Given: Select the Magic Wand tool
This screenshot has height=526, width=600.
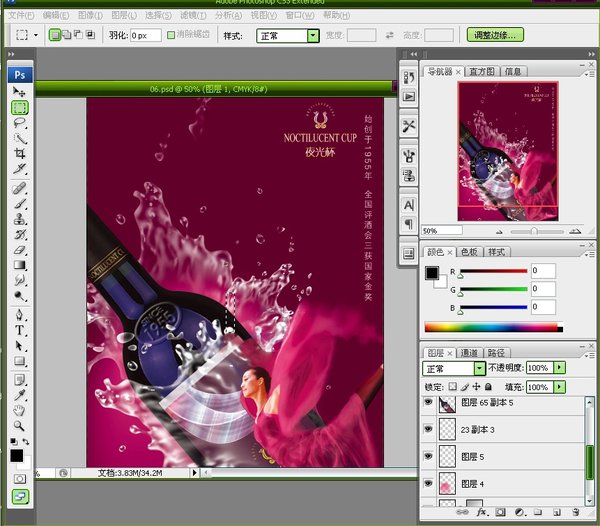Looking at the screenshot, I should (19, 138).
